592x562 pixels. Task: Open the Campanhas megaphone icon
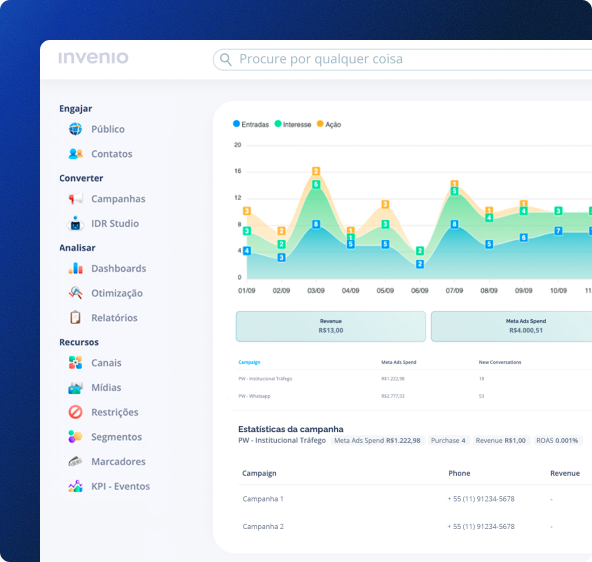click(x=76, y=199)
